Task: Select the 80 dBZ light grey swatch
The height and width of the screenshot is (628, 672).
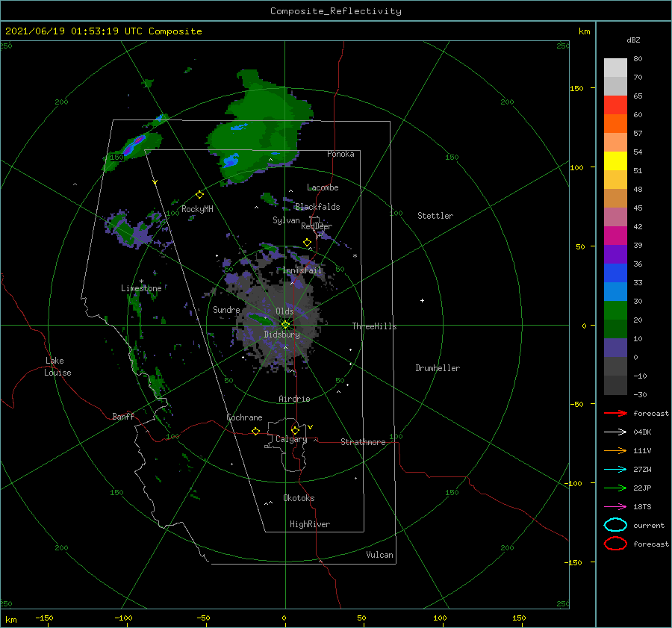Action: pyautogui.click(x=615, y=67)
